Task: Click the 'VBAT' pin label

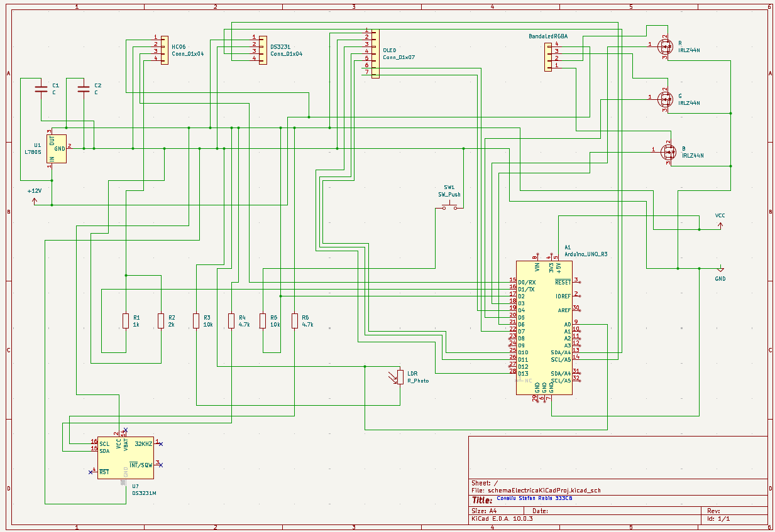Action: tap(126, 445)
